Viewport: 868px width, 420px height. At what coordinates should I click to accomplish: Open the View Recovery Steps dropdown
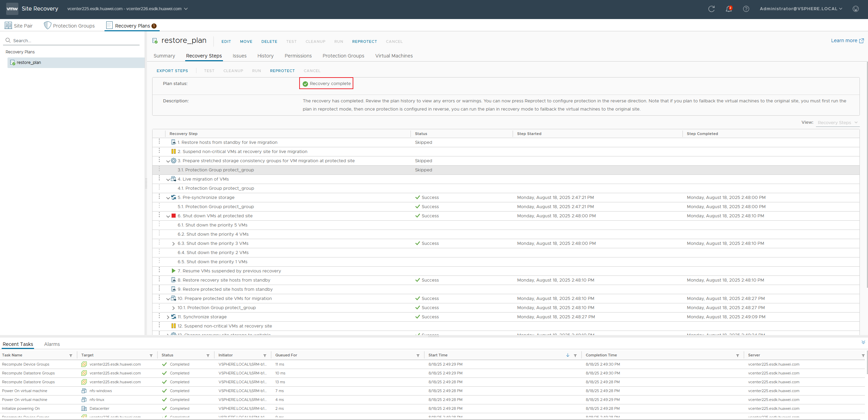(837, 123)
